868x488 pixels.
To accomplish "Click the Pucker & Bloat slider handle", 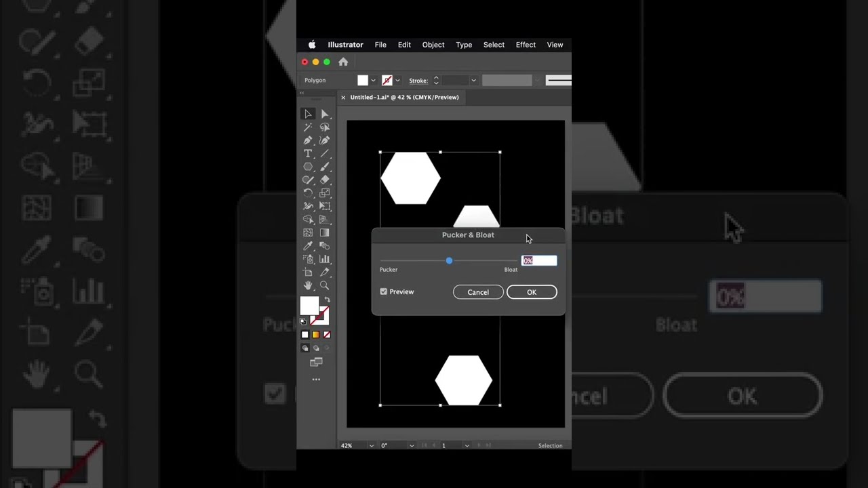I will coord(449,260).
